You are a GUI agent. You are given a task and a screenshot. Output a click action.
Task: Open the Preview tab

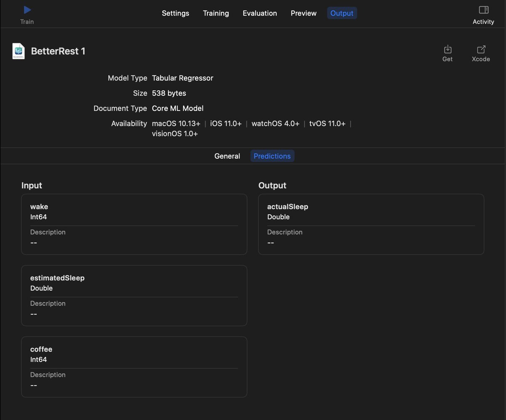(304, 13)
